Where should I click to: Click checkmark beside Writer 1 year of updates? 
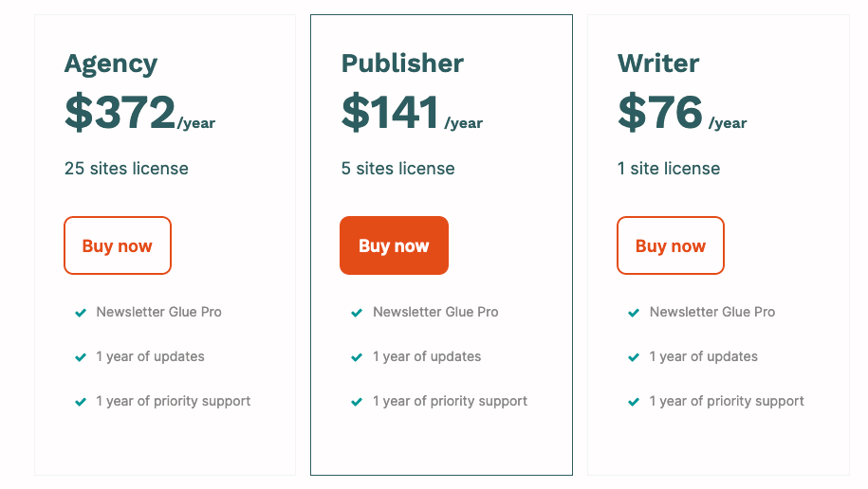pos(634,357)
